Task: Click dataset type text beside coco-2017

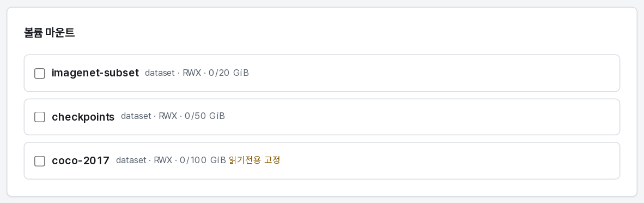Action: coord(131,160)
